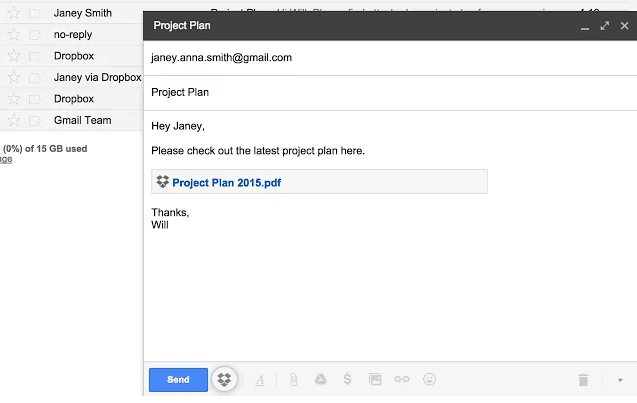Pop out the compose window to full-screen

[x=605, y=26]
